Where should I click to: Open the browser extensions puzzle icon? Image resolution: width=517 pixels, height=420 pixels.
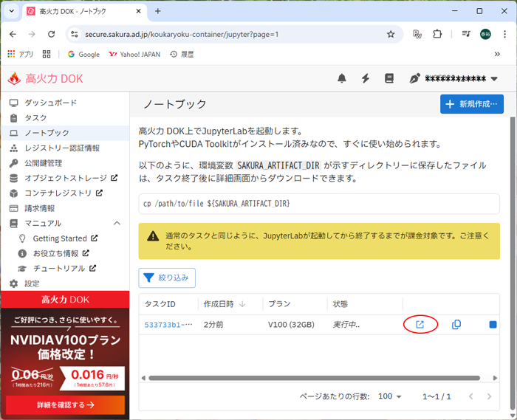coord(437,34)
